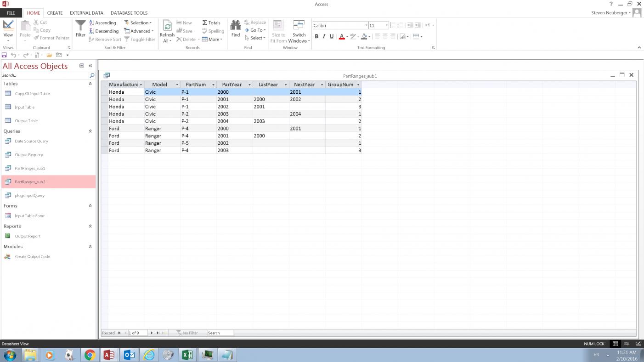Open the Calibri font name dropdown
This screenshot has height=362, width=644.
(366, 26)
